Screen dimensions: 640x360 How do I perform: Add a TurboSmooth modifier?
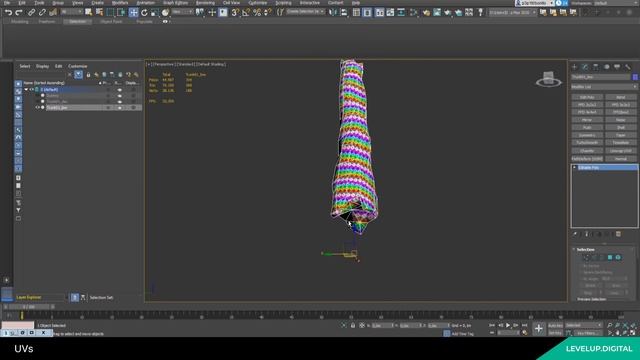(x=587, y=143)
